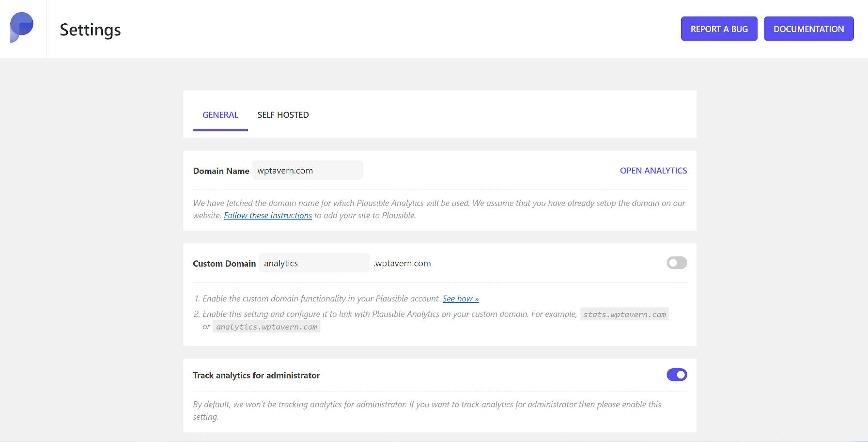Viewport: 868px width, 442px height.
Task: Select the stats.wptavern.com example text
Action: pyautogui.click(x=624, y=314)
